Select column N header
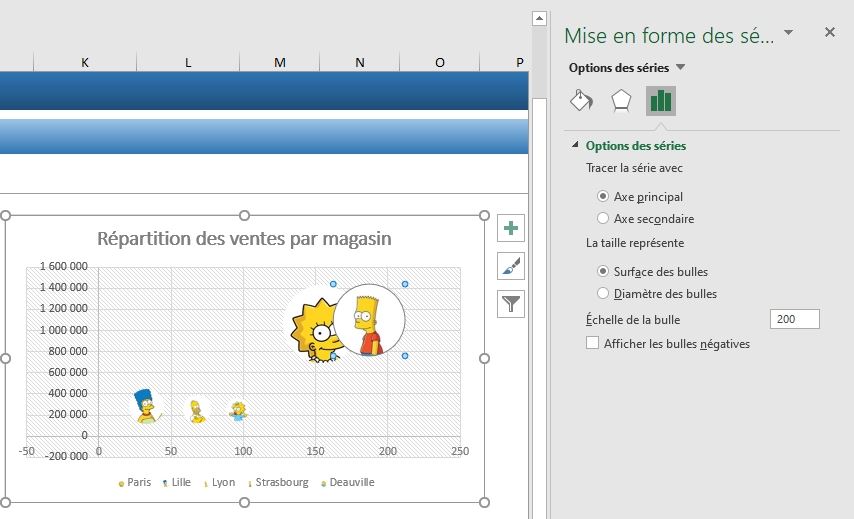 [x=359, y=62]
